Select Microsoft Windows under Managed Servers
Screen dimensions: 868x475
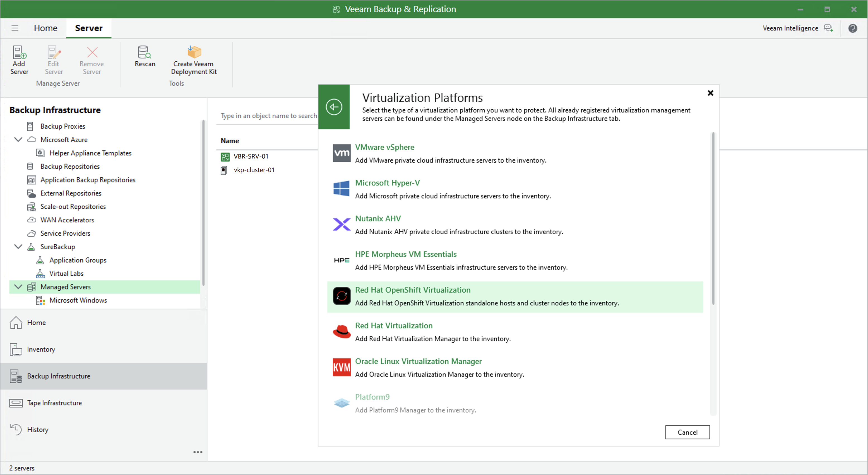click(x=78, y=300)
